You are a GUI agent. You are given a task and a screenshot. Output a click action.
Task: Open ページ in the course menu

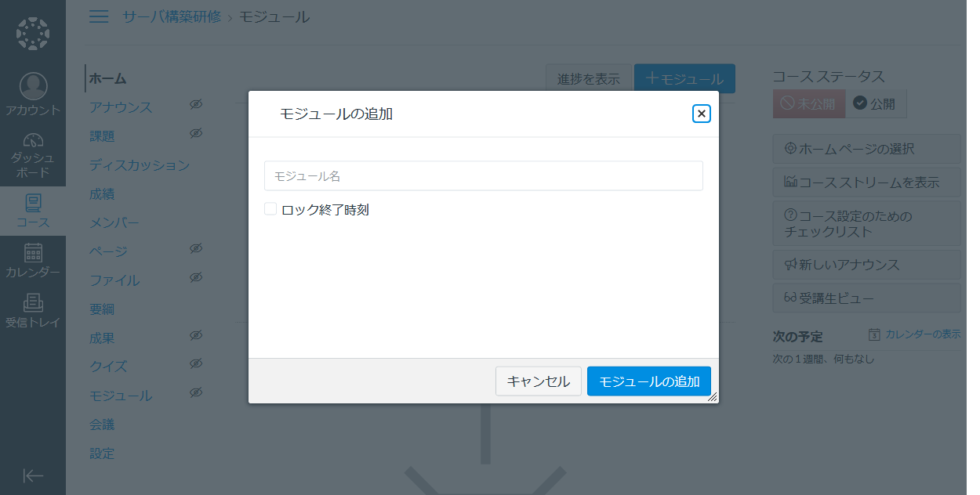point(108,251)
